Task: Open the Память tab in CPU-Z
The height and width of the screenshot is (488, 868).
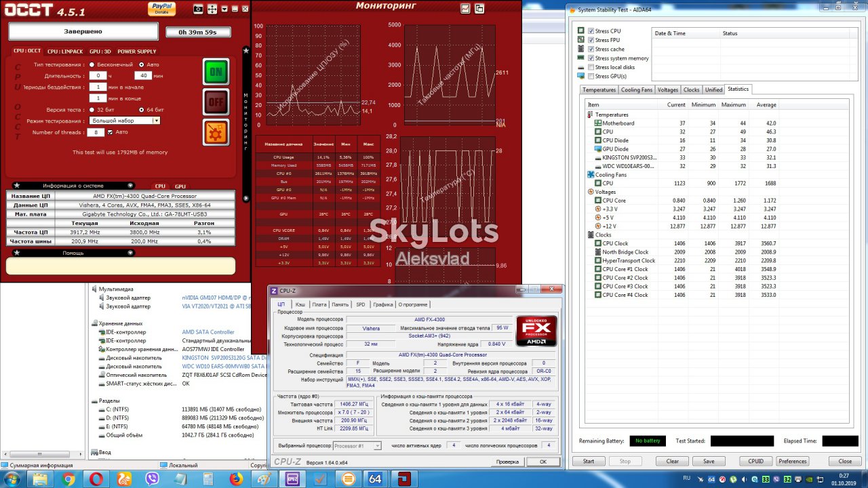Action: coord(340,305)
